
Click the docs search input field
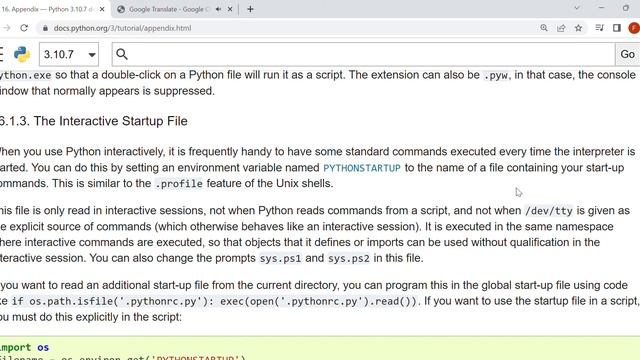[x=363, y=54]
